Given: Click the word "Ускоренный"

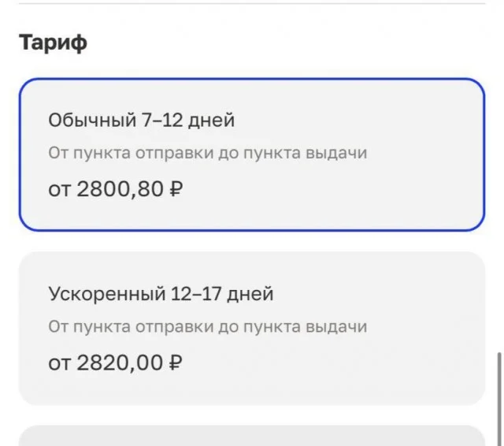Looking at the screenshot, I should tap(106, 295).
